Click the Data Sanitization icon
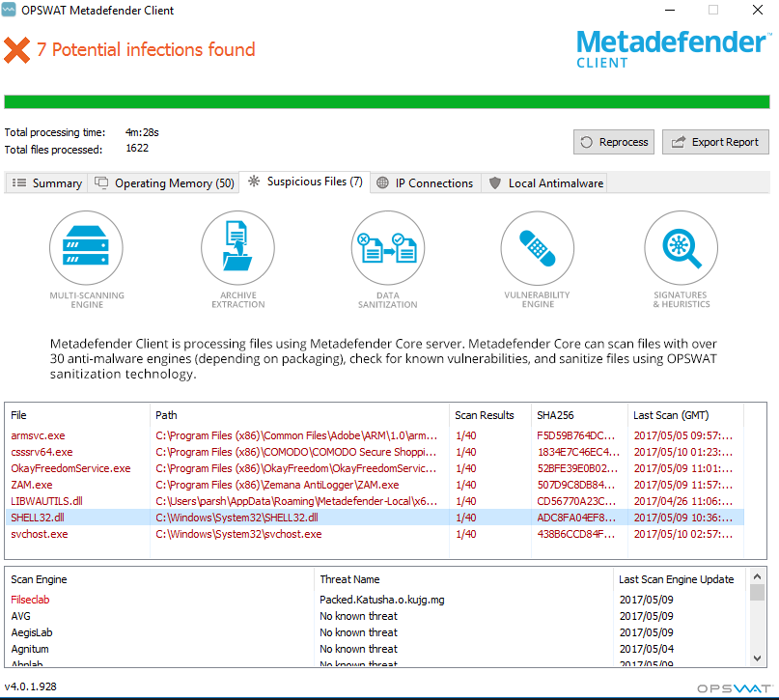This screenshot has height=700, width=779. coord(387,247)
